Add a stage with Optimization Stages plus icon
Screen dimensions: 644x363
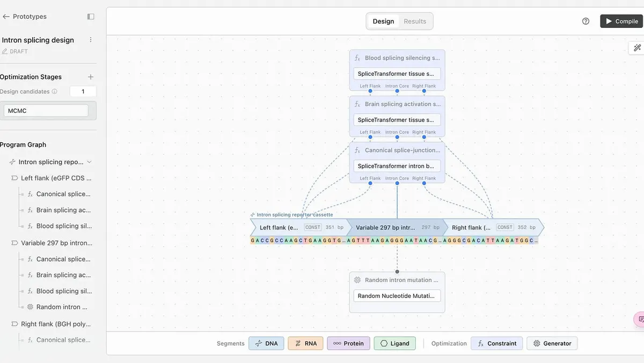pos(91,77)
